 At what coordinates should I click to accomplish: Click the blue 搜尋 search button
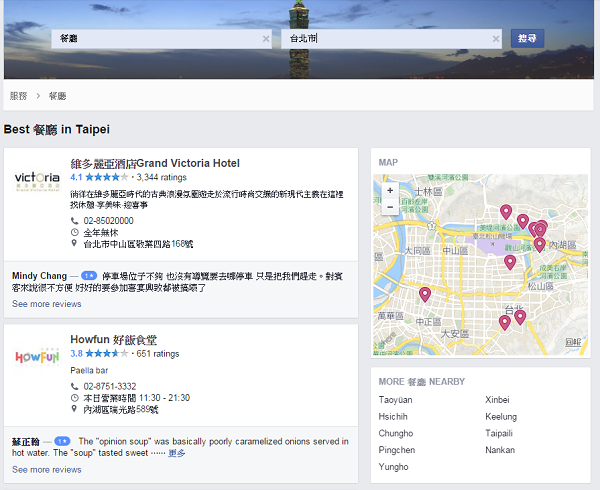click(527, 38)
